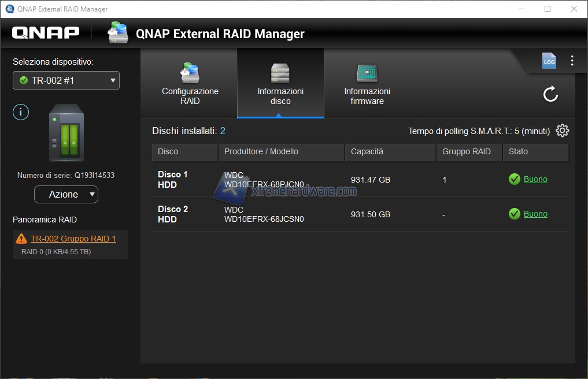Click the orange RAID warning triangle icon
The height and width of the screenshot is (379, 588).
tap(21, 239)
